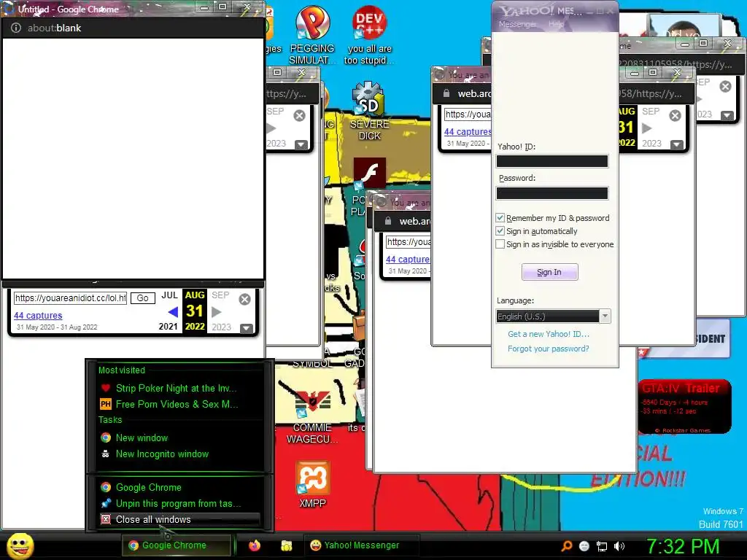Open the SD gear desktop shortcut
Viewport: 747px width, 560px height.
[x=369, y=111]
